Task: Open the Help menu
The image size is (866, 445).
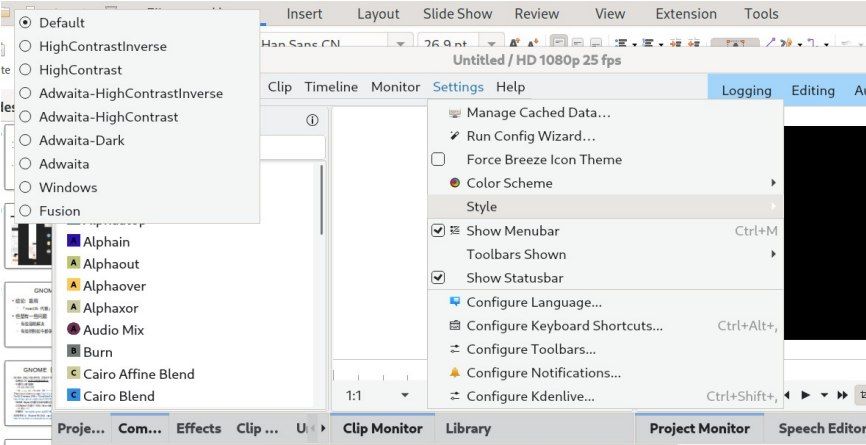Action: (510, 87)
